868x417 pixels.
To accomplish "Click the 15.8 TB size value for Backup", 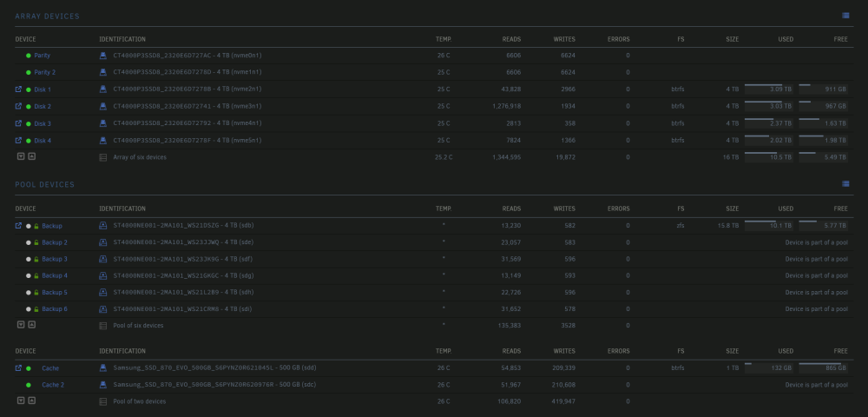I will 727,226.
